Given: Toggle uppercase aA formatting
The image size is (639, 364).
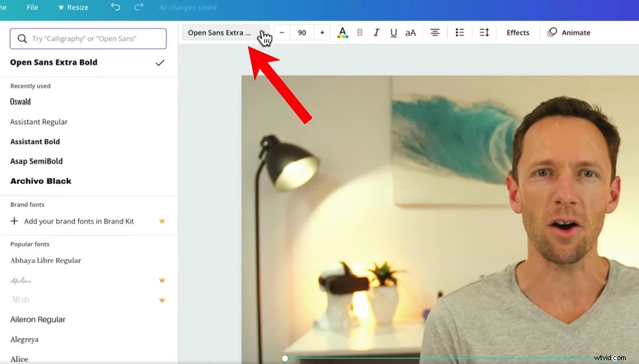Looking at the screenshot, I should [x=410, y=33].
